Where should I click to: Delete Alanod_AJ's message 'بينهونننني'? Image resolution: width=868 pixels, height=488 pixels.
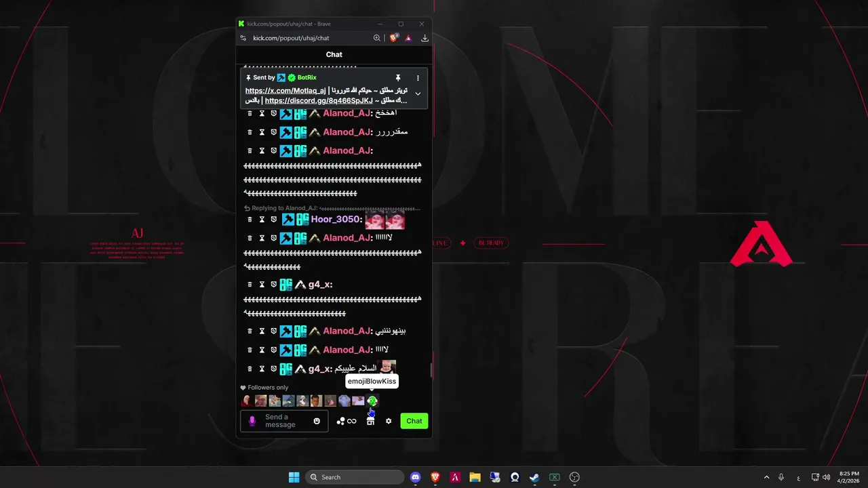[250, 331]
